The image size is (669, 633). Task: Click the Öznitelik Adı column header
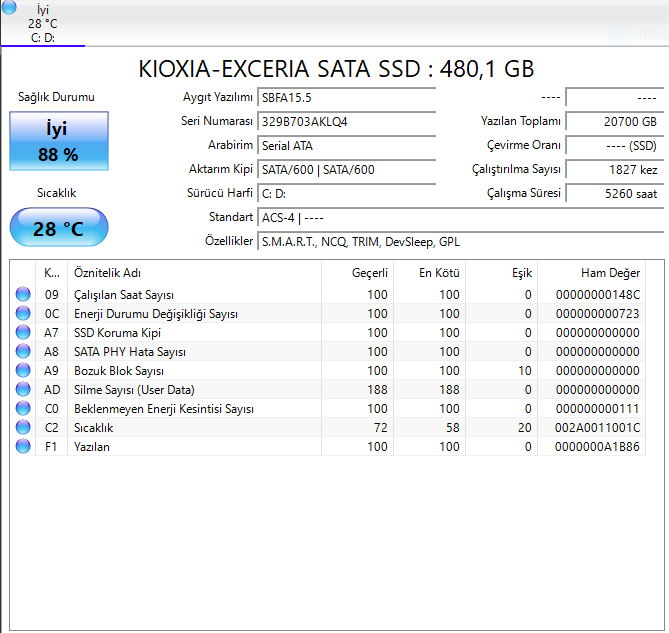tap(194, 273)
